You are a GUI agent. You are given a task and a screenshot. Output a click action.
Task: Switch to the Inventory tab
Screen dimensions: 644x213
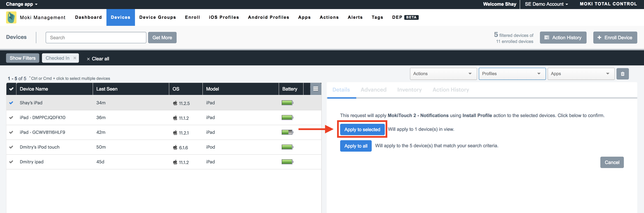[409, 90]
